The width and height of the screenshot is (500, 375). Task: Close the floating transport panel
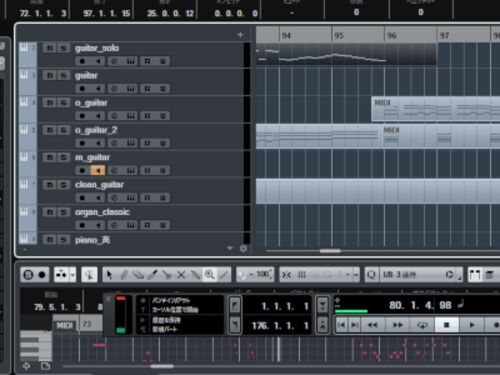coord(108,299)
